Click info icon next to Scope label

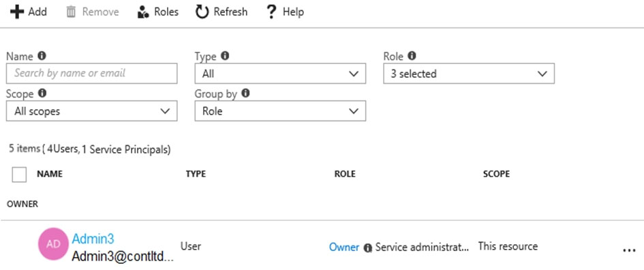(x=42, y=93)
